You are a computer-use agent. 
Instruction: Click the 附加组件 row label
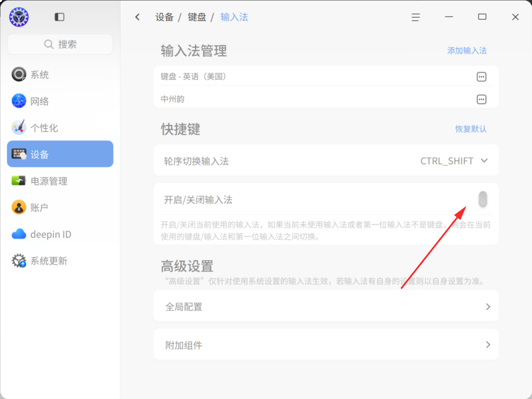pyautogui.click(x=184, y=345)
